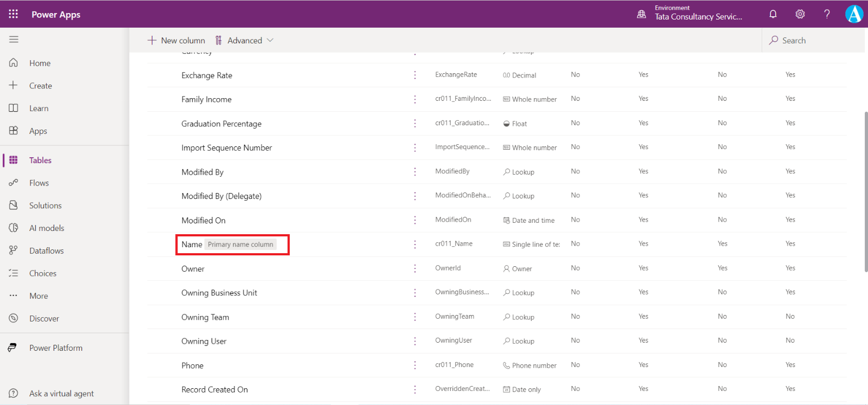Open more options for Family Income row

415,99
